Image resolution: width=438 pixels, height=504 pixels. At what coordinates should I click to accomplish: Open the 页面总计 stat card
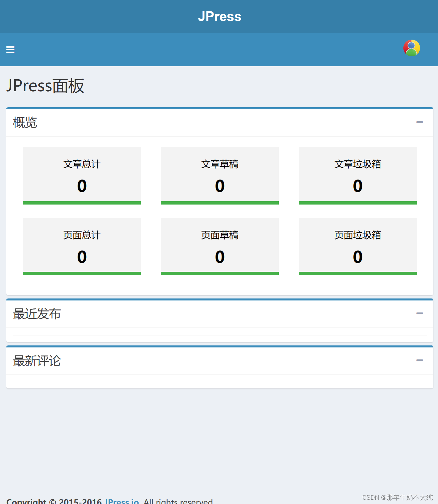click(82, 247)
